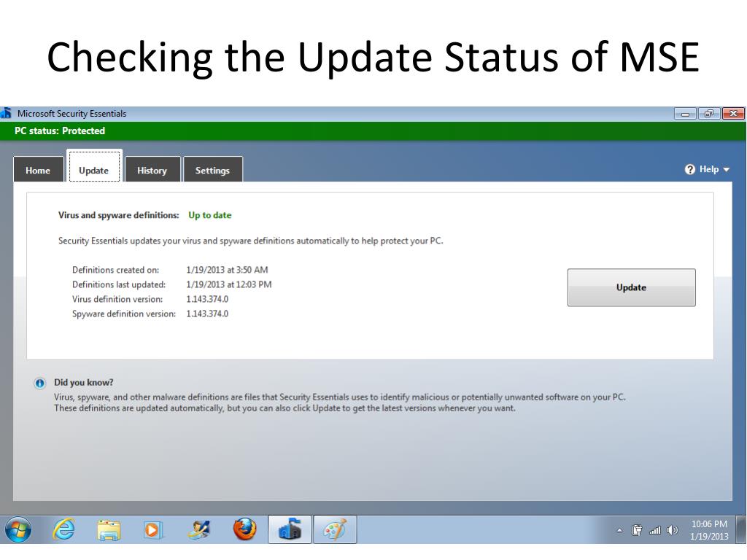Open the Windows Start menu orb
The height and width of the screenshot is (560, 747).
click(x=18, y=529)
